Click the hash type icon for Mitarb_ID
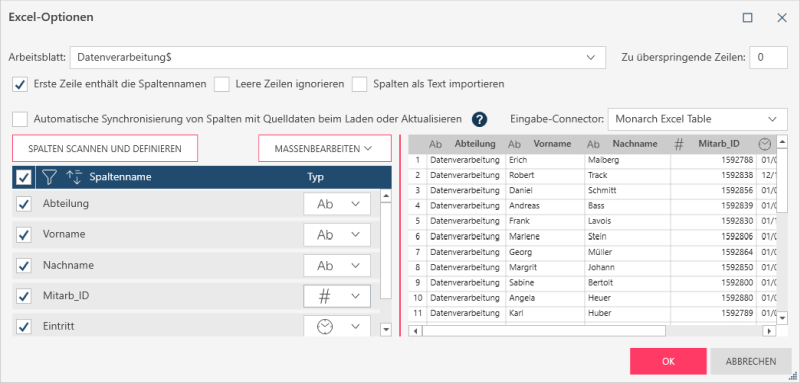 pyautogui.click(x=324, y=296)
